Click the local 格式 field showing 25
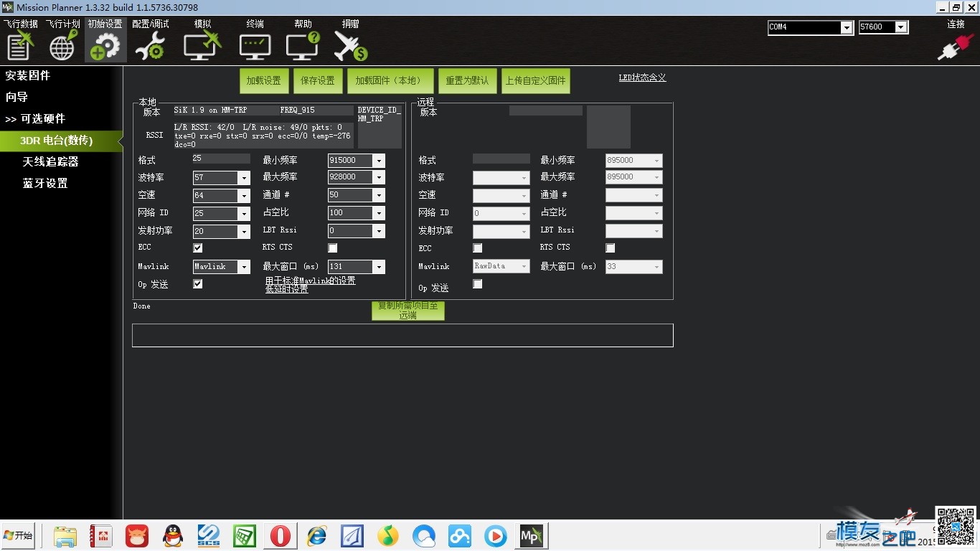 [x=221, y=159]
